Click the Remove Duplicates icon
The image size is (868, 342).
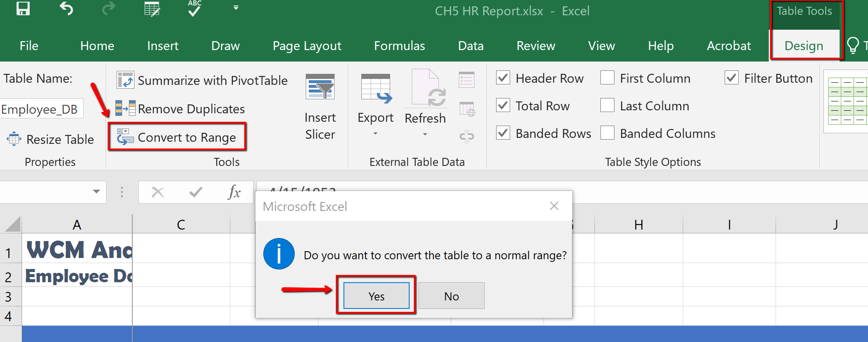(126, 108)
